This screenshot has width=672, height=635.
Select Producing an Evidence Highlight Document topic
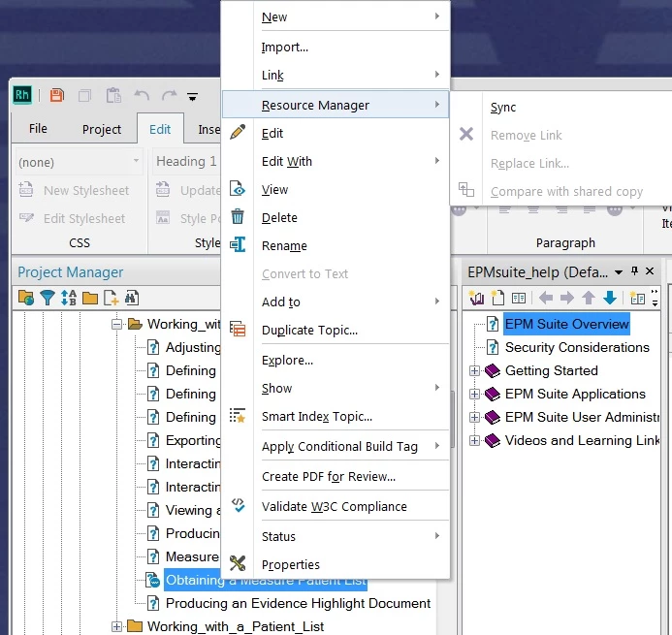click(x=298, y=603)
